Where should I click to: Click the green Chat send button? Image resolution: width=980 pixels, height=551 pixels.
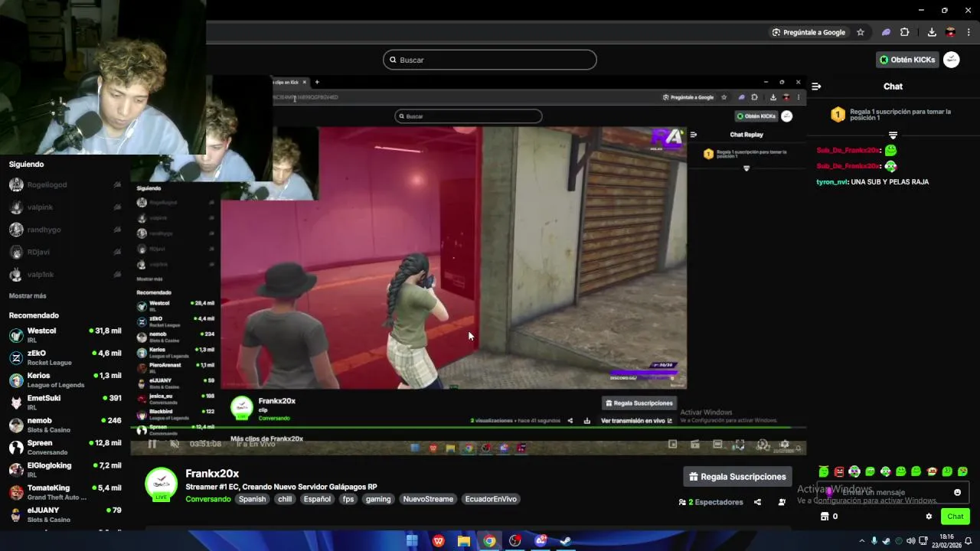click(955, 517)
